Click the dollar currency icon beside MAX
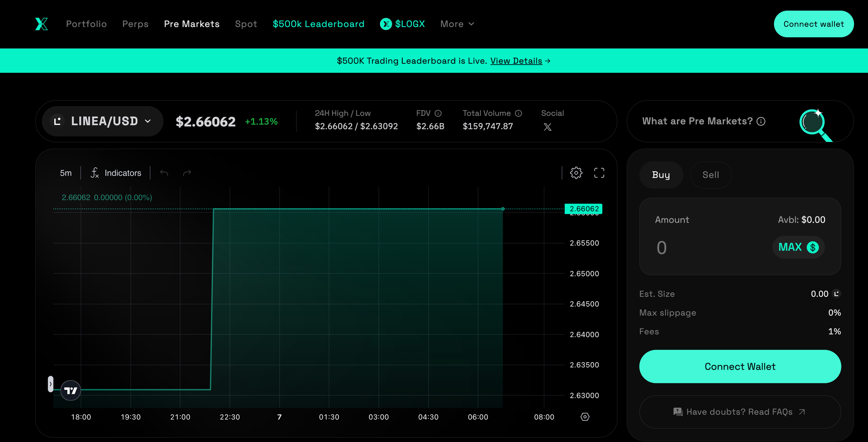 pos(812,247)
